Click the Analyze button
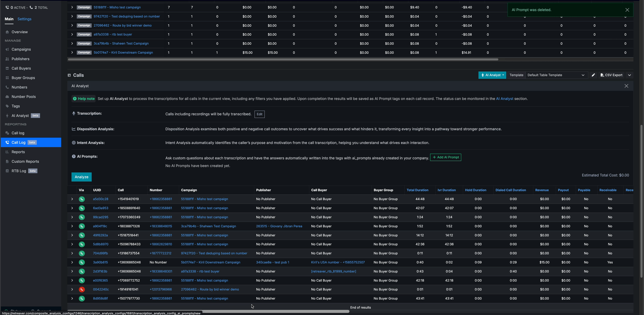644x315 pixels. tap(81, 177)
